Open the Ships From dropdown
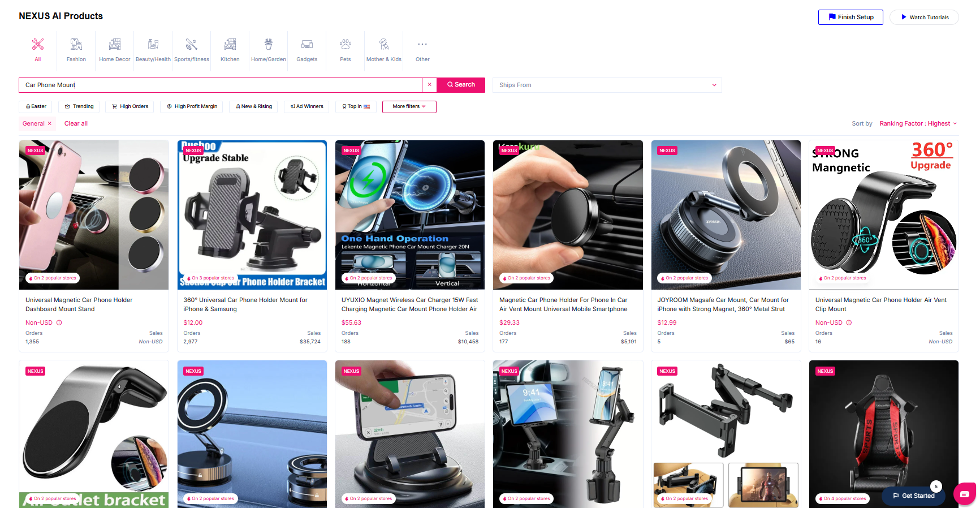Image resolution: width=980 pixels, height=508 pixels. [607, 85]
